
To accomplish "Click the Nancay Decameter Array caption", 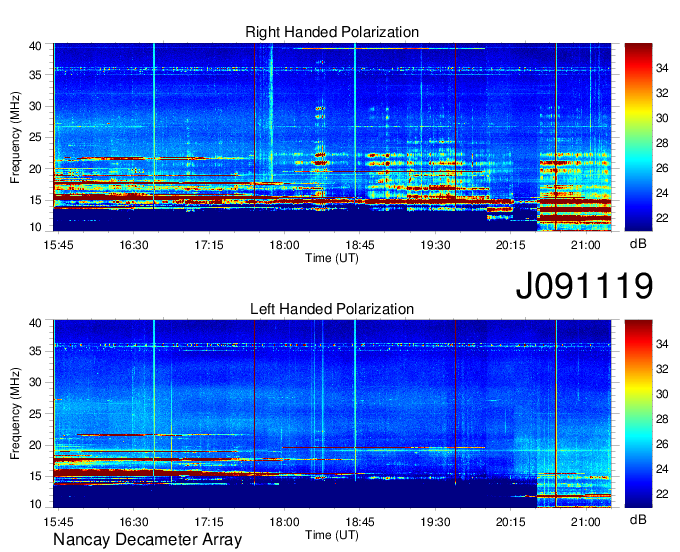I will [x=147, y=540].
